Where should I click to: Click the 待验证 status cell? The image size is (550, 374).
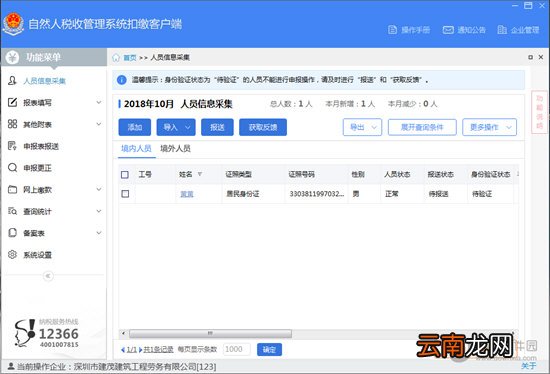click(482, 194)
